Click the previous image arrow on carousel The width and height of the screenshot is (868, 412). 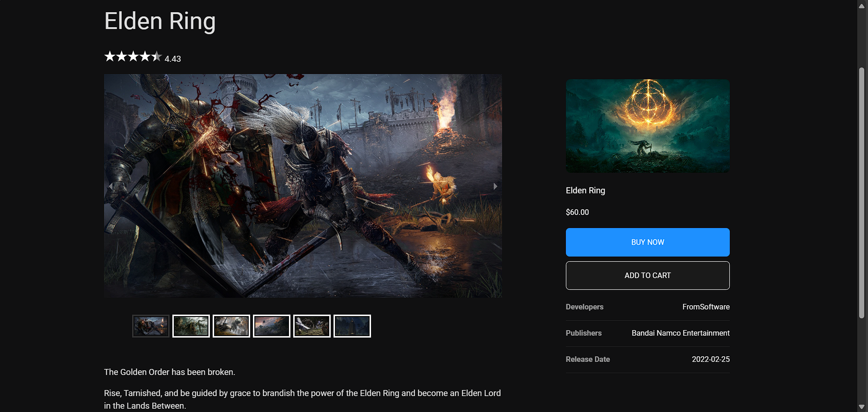click(111, 186)
